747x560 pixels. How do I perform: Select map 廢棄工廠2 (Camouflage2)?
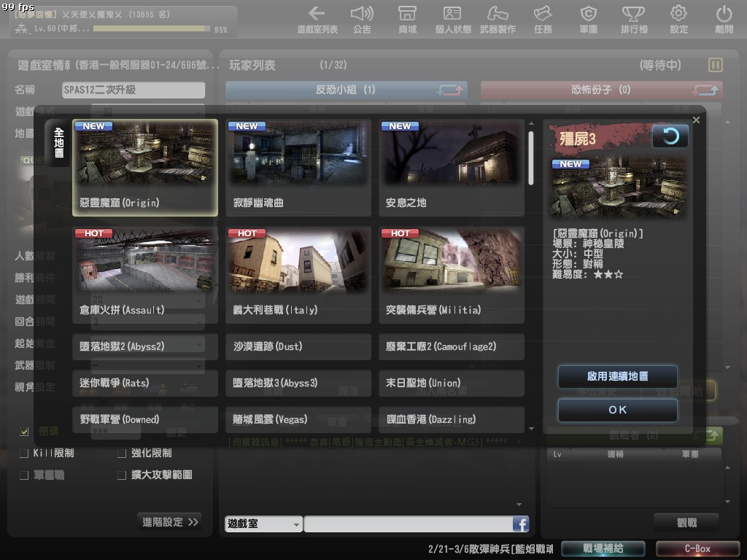point(452,346)
